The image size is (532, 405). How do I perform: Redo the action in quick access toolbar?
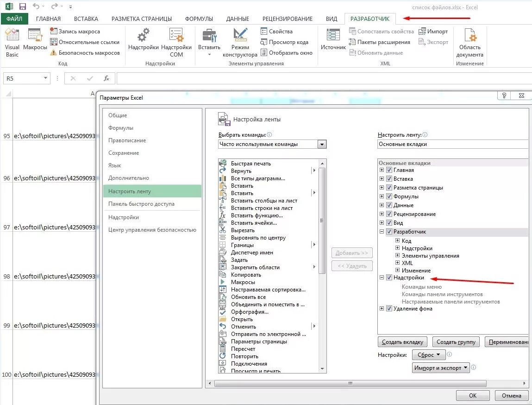pyautogui.click(x=54, y=6)
